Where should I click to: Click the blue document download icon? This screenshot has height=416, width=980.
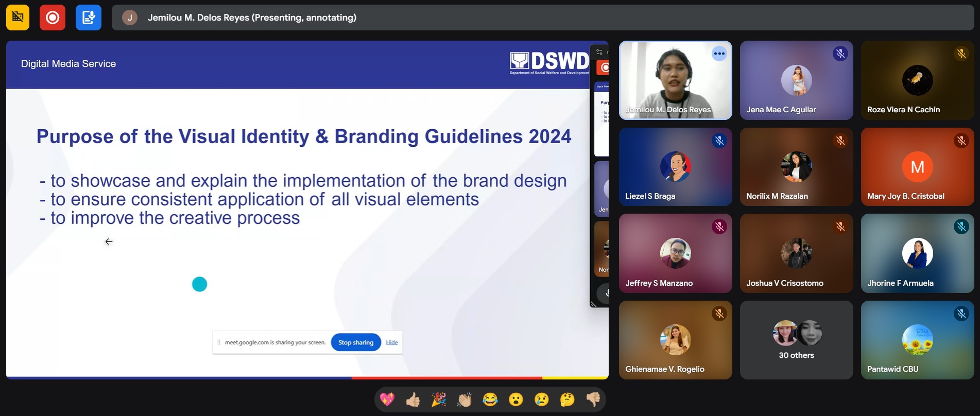pos(89,18)
